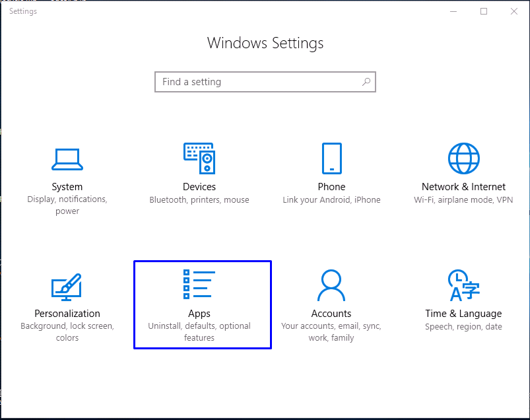Click the Find a setting search box

coord(265,82)
